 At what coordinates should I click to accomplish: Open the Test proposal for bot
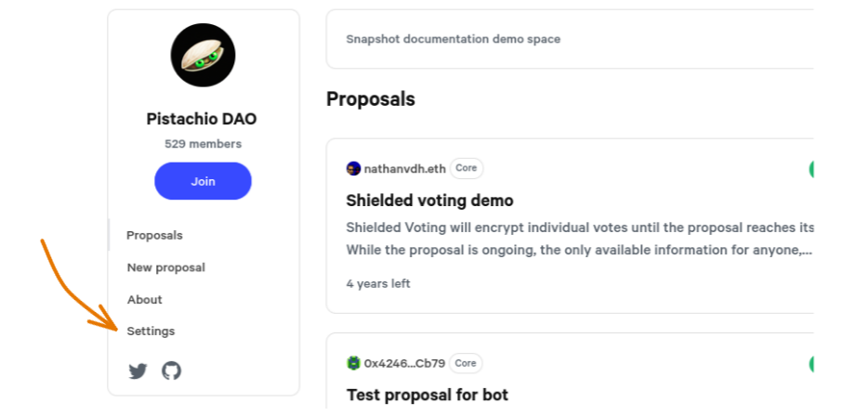click(427, 395)
